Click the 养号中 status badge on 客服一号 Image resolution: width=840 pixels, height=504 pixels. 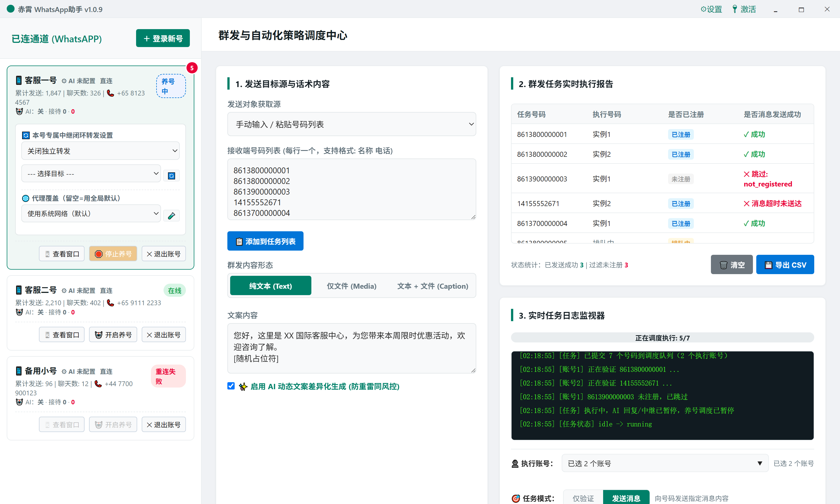pyautogui.click(x=171, y=86)
